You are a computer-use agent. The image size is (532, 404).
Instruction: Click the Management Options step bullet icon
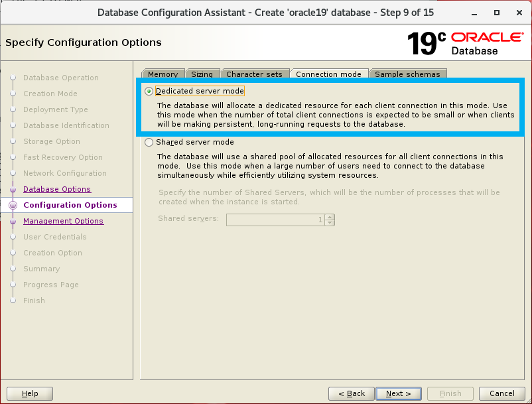tap(13, 221)
